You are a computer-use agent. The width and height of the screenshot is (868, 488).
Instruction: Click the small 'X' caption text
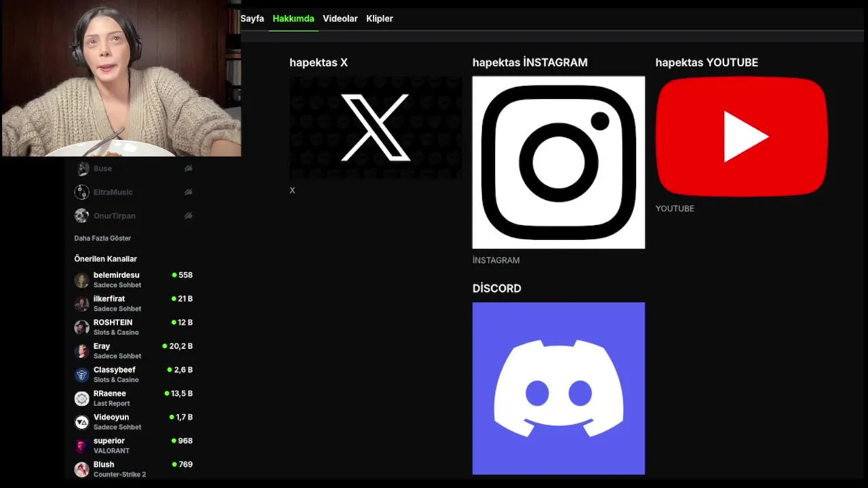click(292, 190)
